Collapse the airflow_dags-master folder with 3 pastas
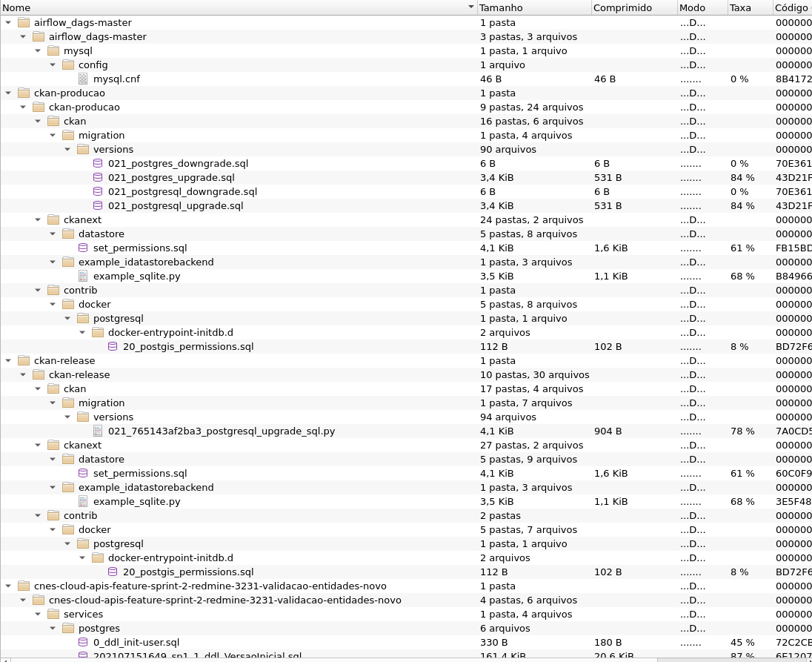Image resolution: width=812 pixels, height=662 pixels. coord(23,37)
